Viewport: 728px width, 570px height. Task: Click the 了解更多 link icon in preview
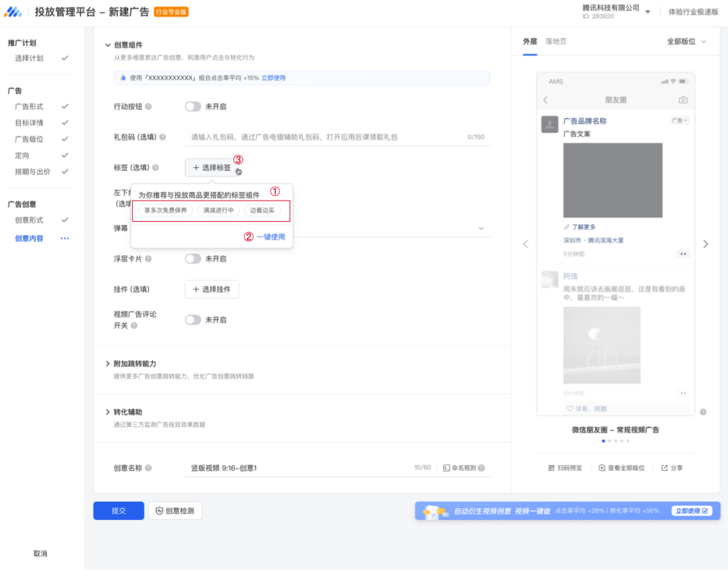tap(566, 227)
